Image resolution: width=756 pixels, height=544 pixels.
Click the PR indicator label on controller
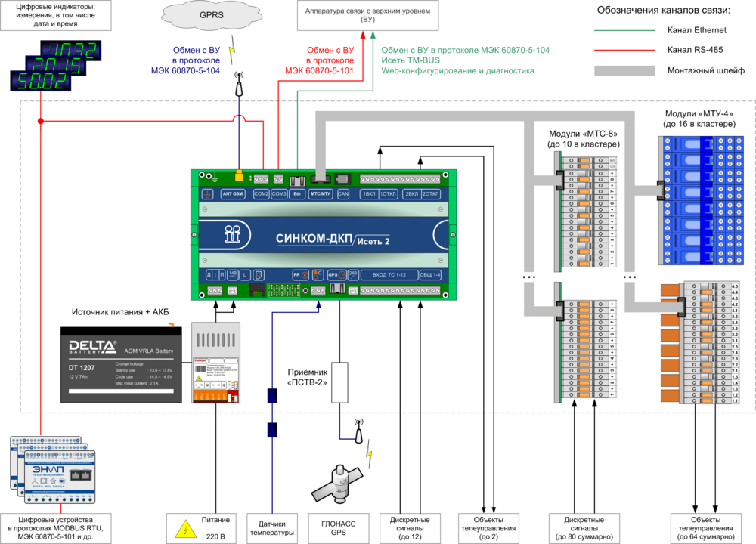(x=297, y=275)
